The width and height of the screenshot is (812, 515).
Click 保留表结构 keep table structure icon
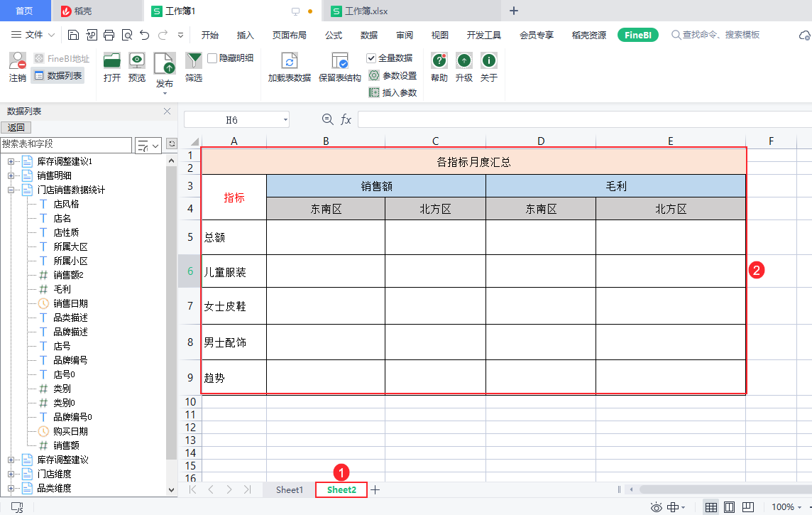[x=340, y=60]
